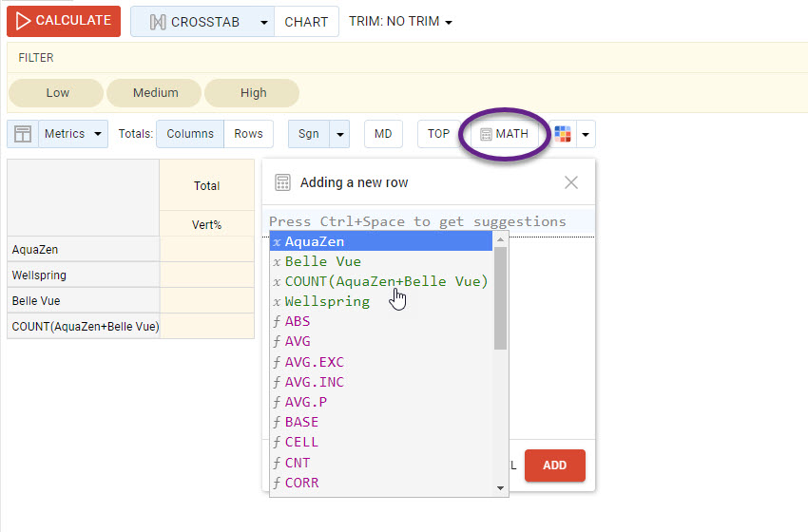The height and width of the screenshot is (532, 808).
Task: Click the Medium filter pill
Action: pyautogui.click(x=155, y=93)
